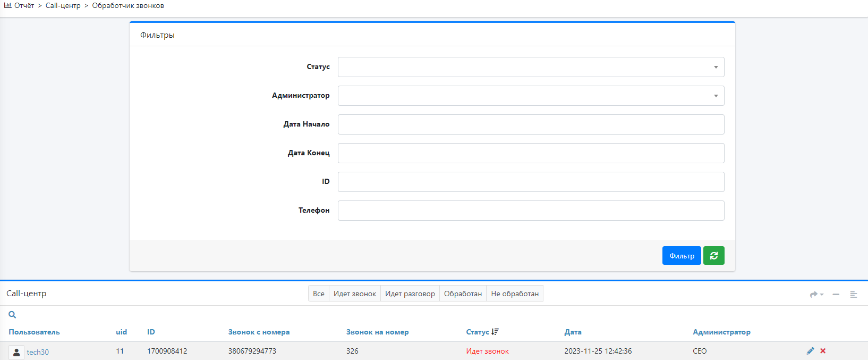Select the Все tab
Screen dimensions: 868x360
pos(318,294)
